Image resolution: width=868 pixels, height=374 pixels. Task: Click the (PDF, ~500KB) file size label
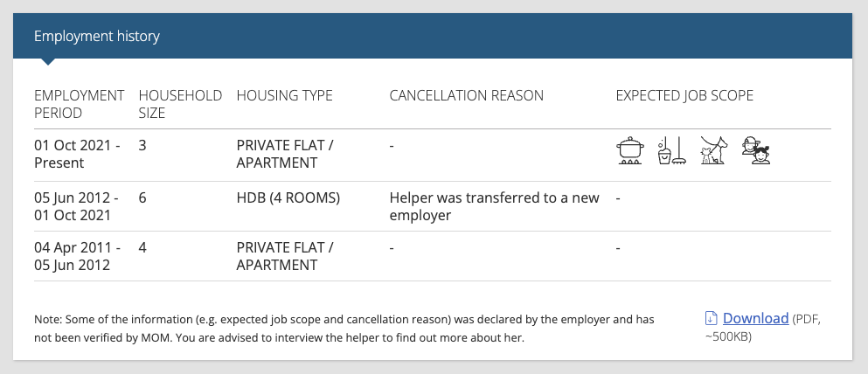coord(763,328)
